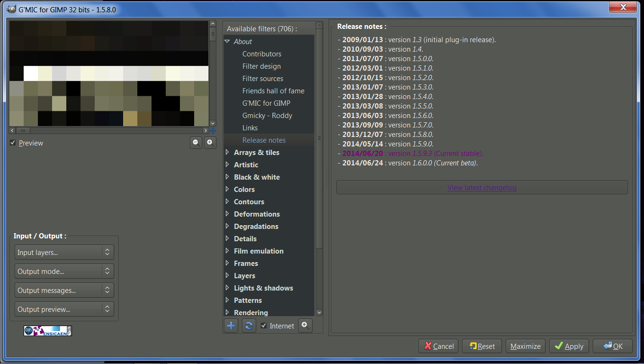Expand the Frames category
Viewport: 644px width, 364px height.
point(228,263)
